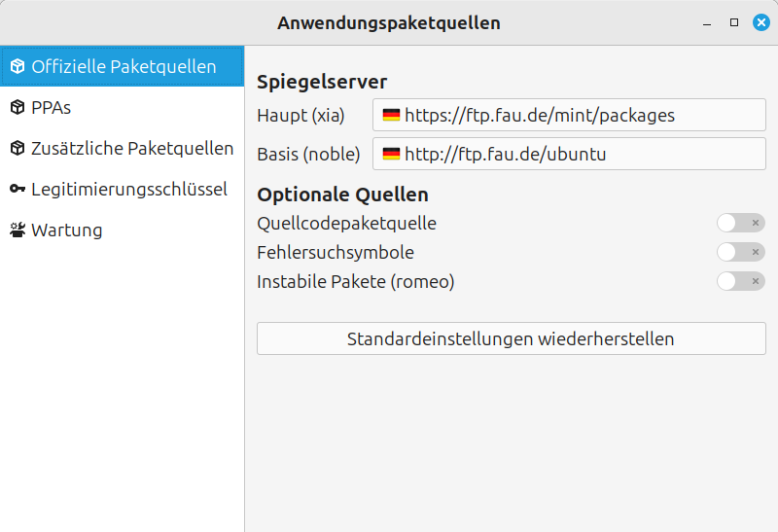Minimize the Anwendungspaketquellen window

[x=707, y=22]
